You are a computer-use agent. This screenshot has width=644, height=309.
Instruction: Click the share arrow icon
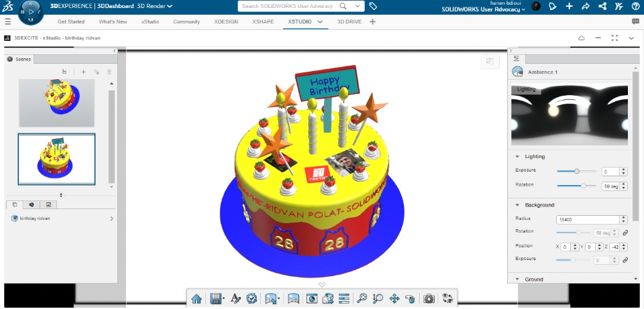click(x=586, y=6)
